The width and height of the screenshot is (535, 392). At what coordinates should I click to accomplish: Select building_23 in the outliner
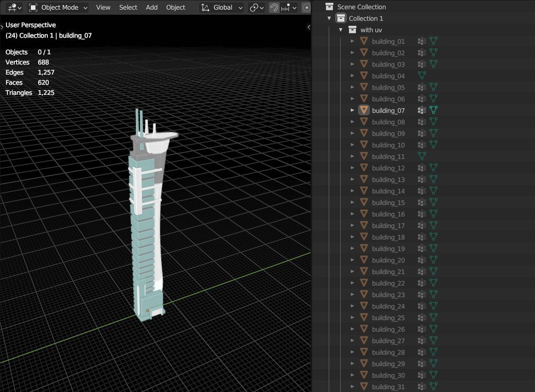[388, 295]
